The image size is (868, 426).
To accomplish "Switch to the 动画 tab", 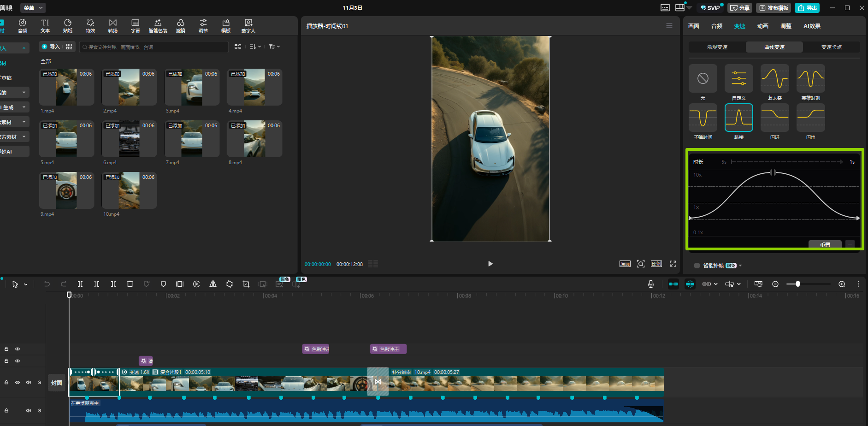I will [x=762, y=26].
